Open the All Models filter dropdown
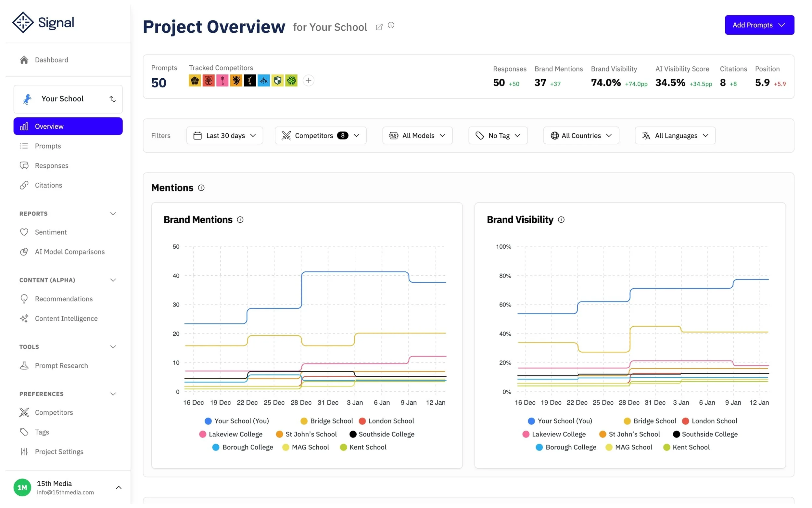The height and width of the screenshot is (508, 812). [417, 136]
